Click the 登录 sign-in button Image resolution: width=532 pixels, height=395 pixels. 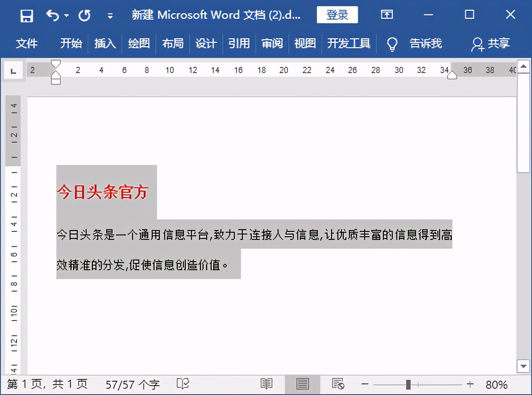(337, 15)
